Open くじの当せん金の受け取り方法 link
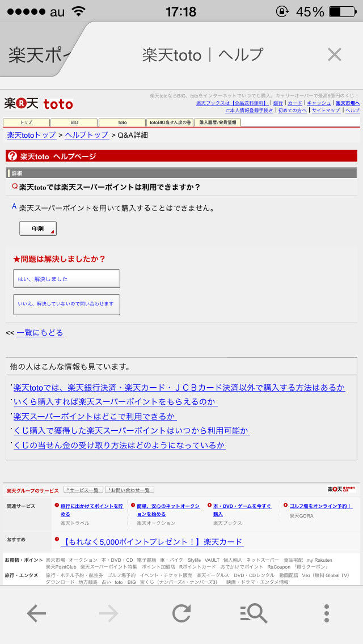 119,445
